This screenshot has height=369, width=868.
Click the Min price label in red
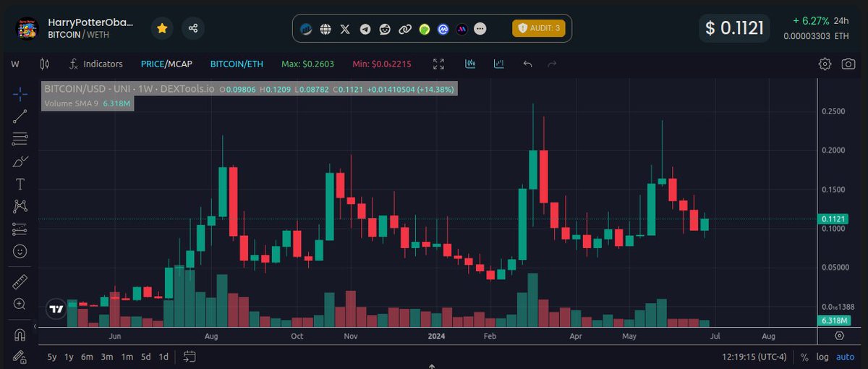[x=382, y=64]
